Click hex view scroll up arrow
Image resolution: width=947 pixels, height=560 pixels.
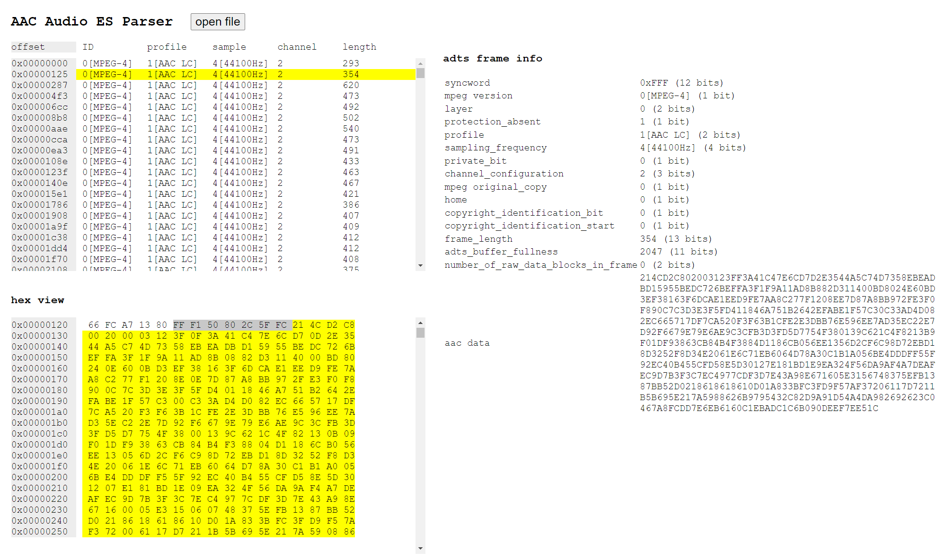(x=420, y=323)
